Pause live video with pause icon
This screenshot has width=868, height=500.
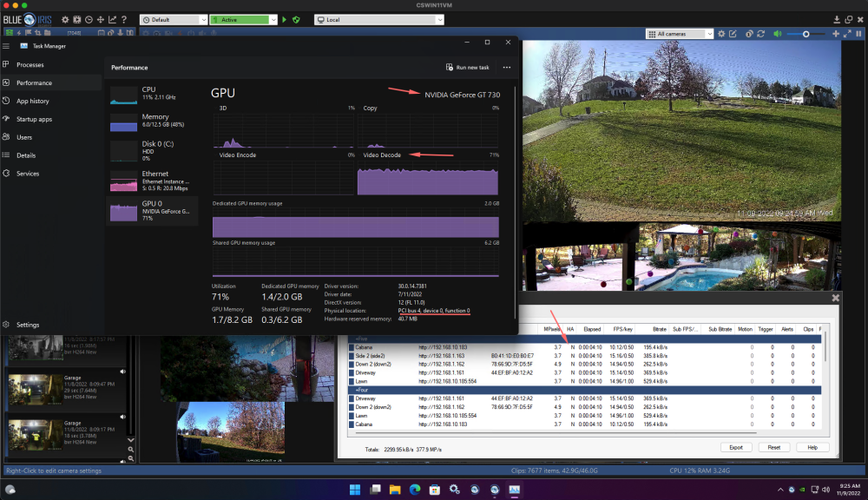[858, 34]
